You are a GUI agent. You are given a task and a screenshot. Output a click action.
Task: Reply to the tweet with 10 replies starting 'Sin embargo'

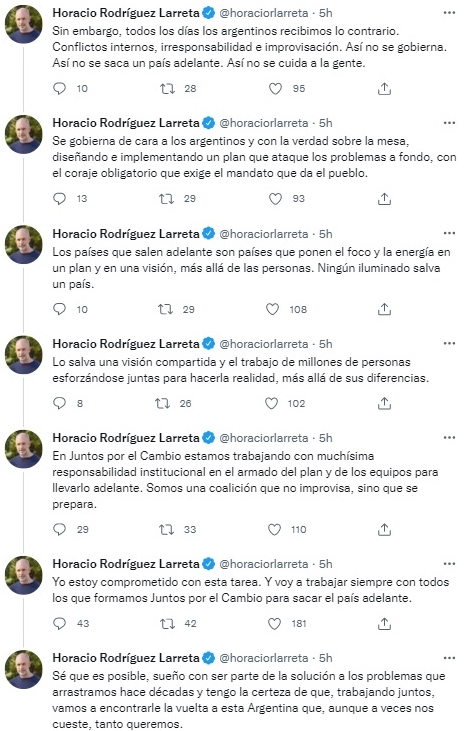60,89
